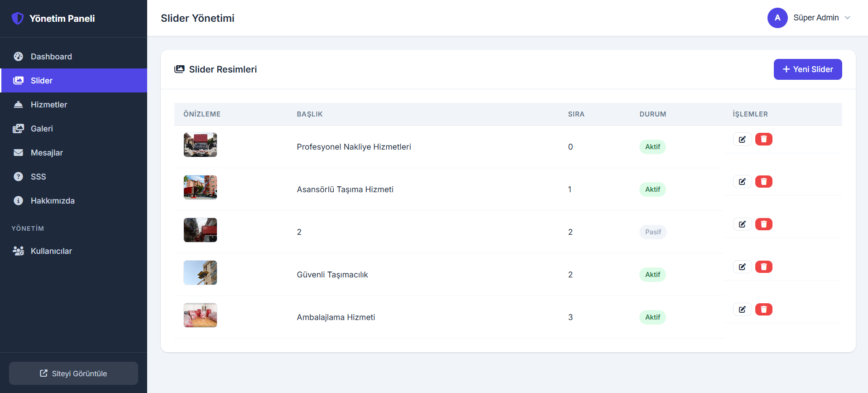
Task: Delete the Asansörlü Taşıma Hizmeti slider
Action: pos(763,182)
